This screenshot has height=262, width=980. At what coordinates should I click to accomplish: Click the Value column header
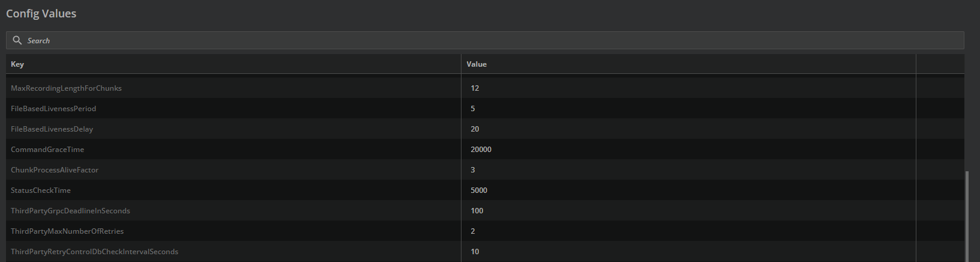point(476,64)
